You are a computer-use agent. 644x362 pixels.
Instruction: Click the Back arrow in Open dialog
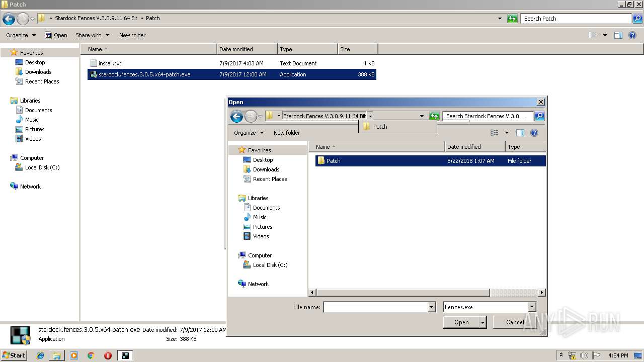pyautogui.click(x=236, y=117)
